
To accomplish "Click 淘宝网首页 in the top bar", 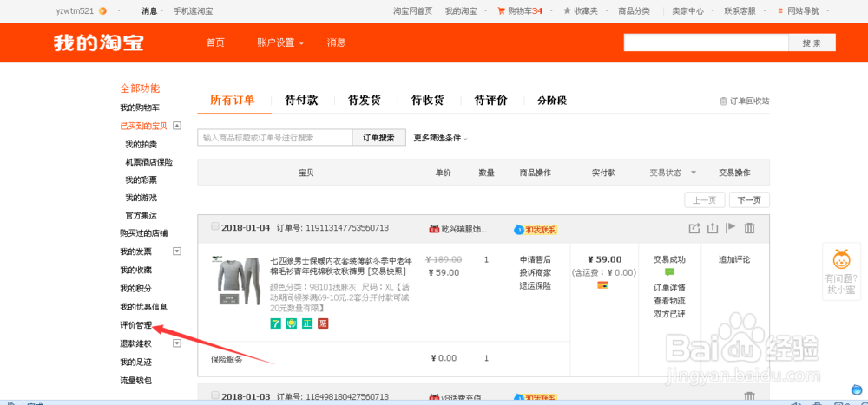I will (412, 11).
